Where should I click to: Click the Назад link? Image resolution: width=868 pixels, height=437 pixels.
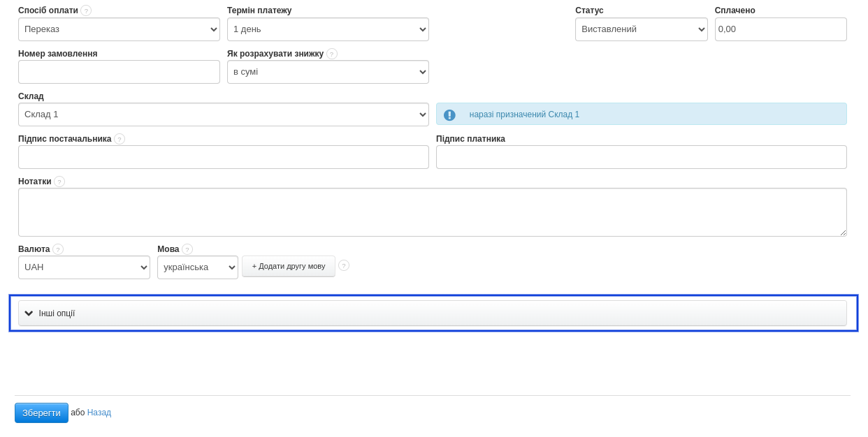tap(99, 413)
